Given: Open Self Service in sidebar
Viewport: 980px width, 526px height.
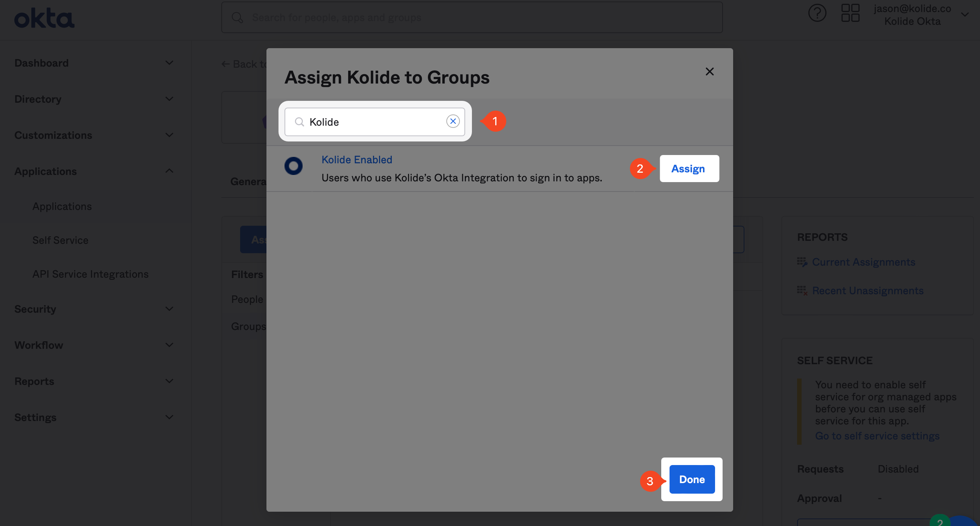Looking at the screenshot, I should 60,240.
